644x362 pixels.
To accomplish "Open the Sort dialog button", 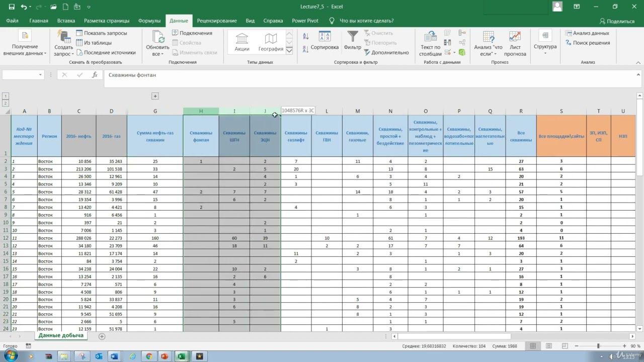I will 325,41.
